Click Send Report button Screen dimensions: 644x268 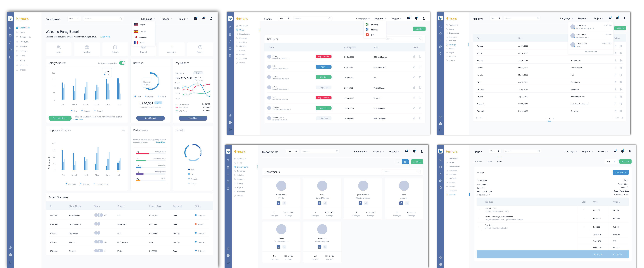pos(151,118)
